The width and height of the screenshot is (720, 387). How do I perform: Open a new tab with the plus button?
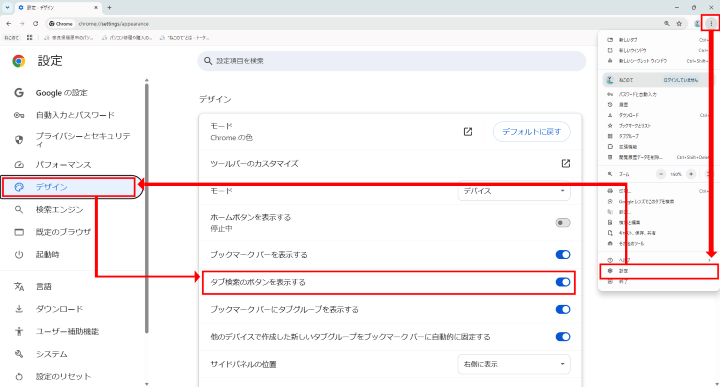[x=109, y=7]
